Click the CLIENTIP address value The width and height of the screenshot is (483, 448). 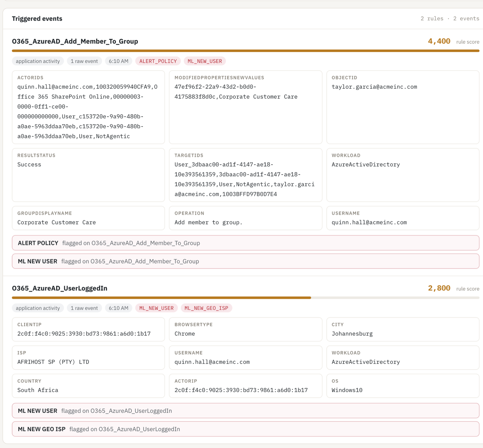[x=84, y=334]
